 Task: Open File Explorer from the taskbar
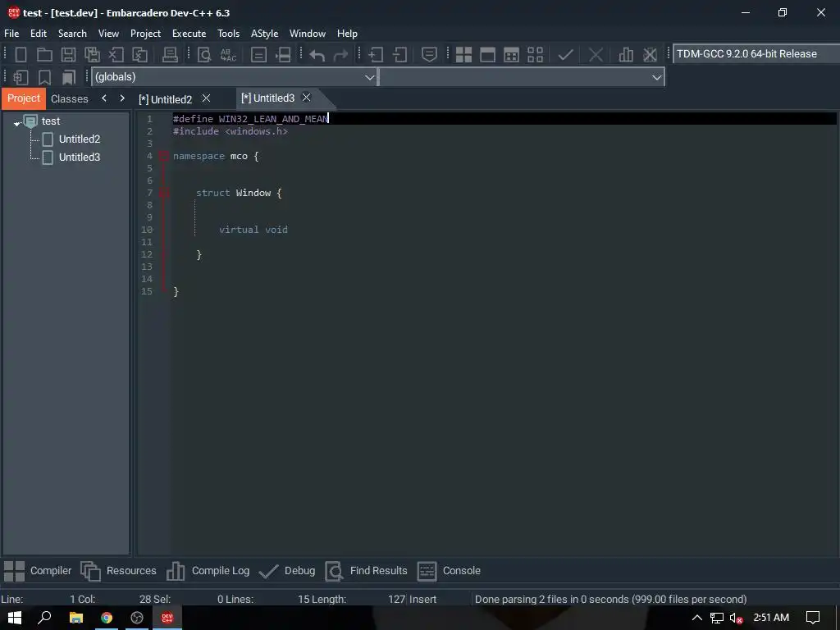(76, 618)
